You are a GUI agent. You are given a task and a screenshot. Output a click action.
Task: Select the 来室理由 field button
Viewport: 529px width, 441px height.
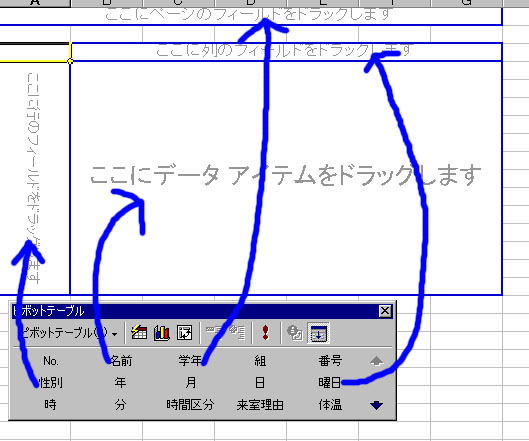[260, 405]
